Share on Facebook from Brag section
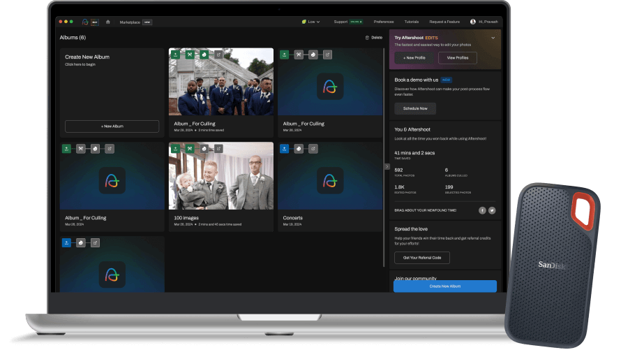This screenshot has width=644, height=357. (482, 210)
